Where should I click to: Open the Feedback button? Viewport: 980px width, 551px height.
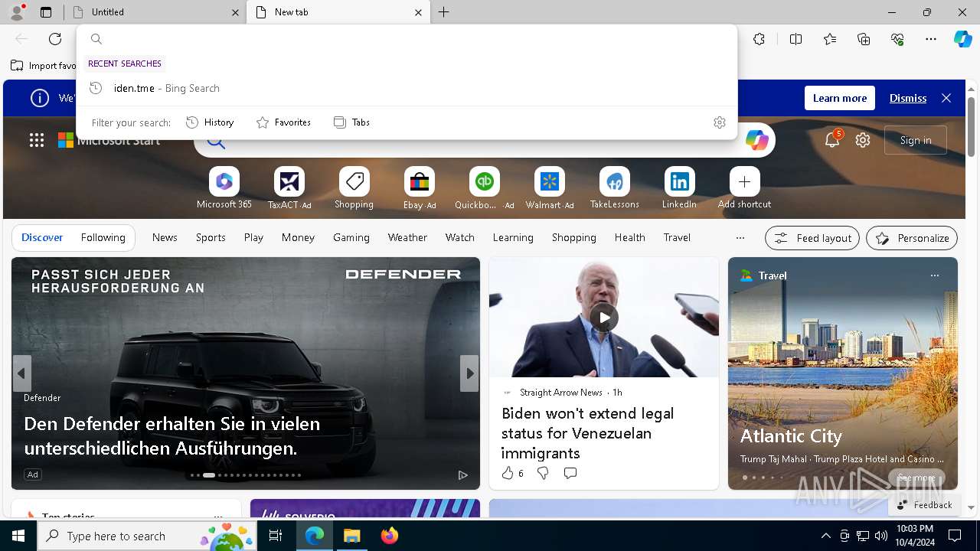(x=925, y=505)
